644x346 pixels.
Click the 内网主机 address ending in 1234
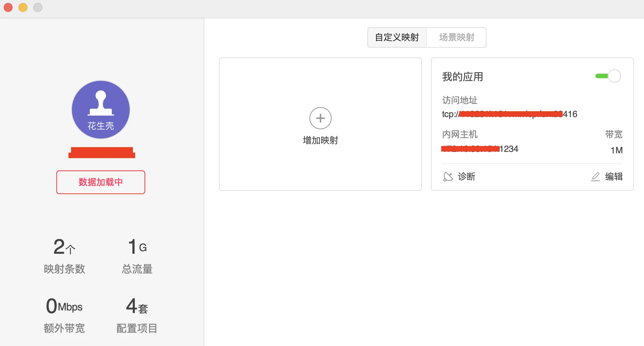(480, 149)
